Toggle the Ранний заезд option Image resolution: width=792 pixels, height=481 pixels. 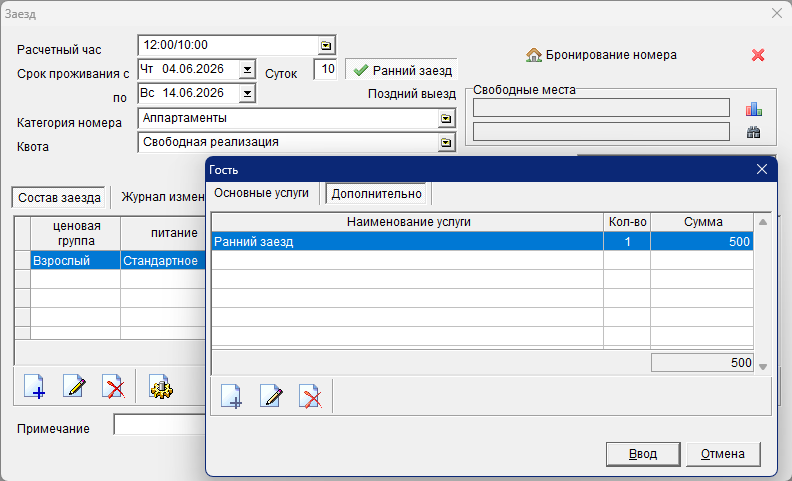click(402, 70)
